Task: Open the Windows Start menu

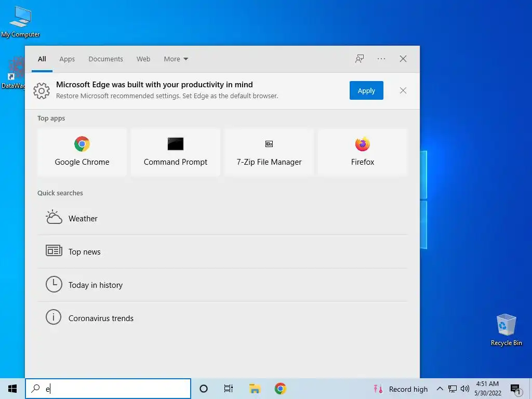Action: point(12,389)
